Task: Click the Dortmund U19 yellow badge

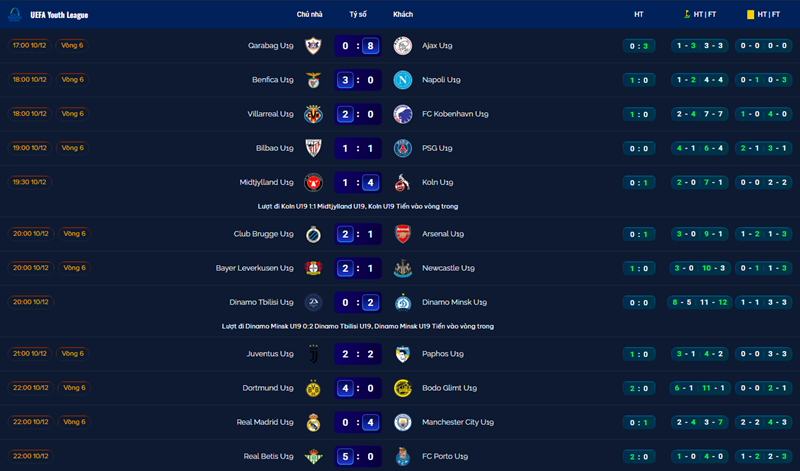Action: click(x=313, y=388)
